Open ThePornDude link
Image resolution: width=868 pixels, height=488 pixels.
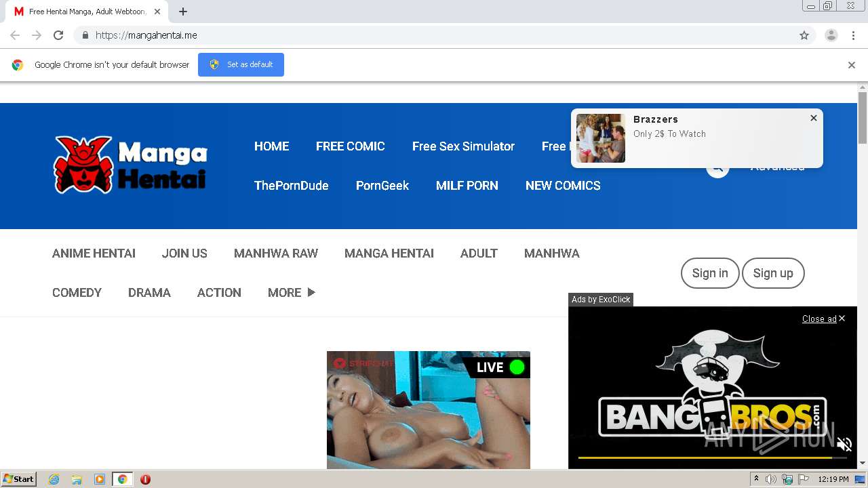pos(292,186)
